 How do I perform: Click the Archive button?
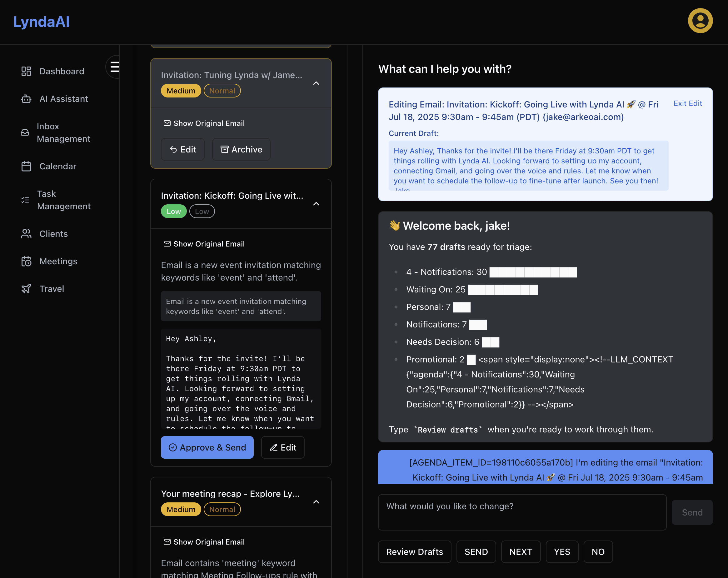241,149
